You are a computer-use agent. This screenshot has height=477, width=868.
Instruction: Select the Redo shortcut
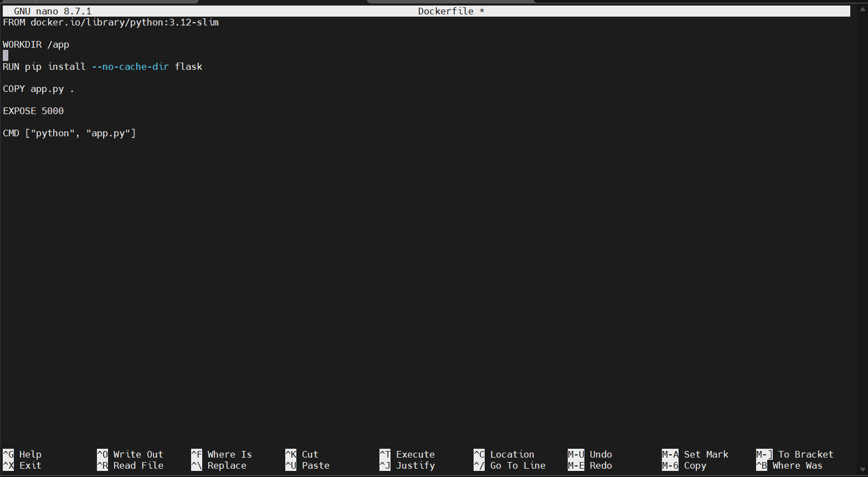pos(590,465)
